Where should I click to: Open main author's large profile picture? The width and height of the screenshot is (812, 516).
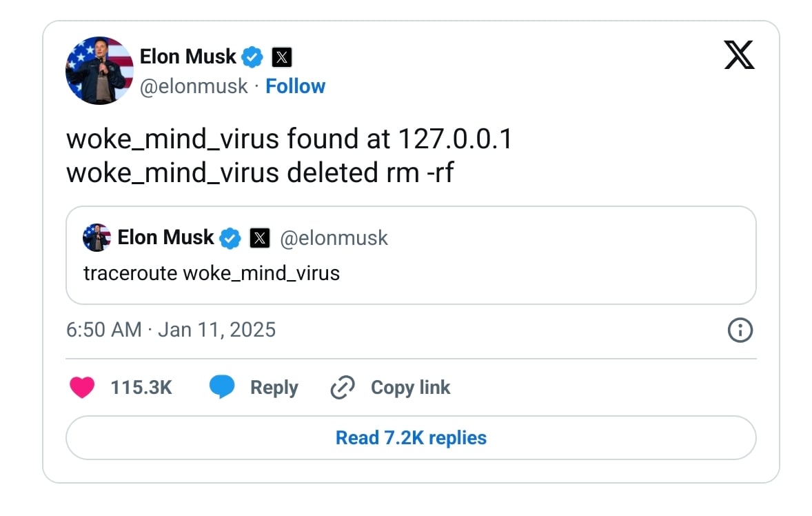coord(99,70)
